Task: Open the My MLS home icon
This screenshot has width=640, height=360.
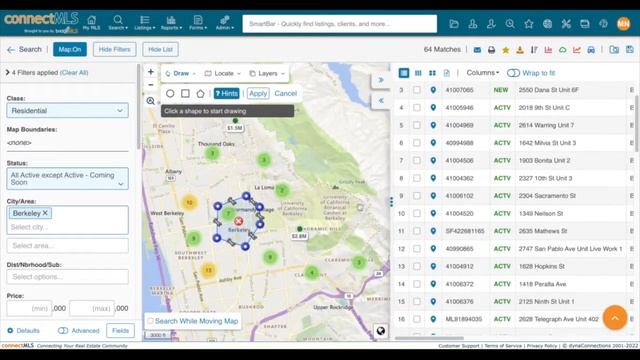Action: pyautogui.click(x=91, y=23)
